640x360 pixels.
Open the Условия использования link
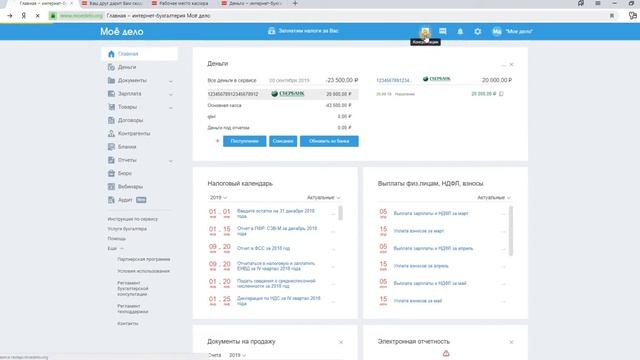[143, 271]
